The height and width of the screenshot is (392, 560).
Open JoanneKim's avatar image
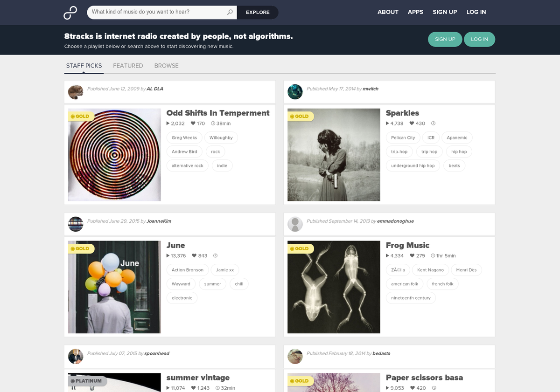coord(76,224)
